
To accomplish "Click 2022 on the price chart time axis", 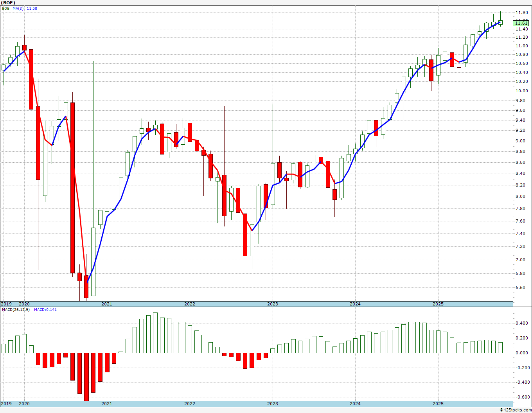I will click(x=190, y=304).
